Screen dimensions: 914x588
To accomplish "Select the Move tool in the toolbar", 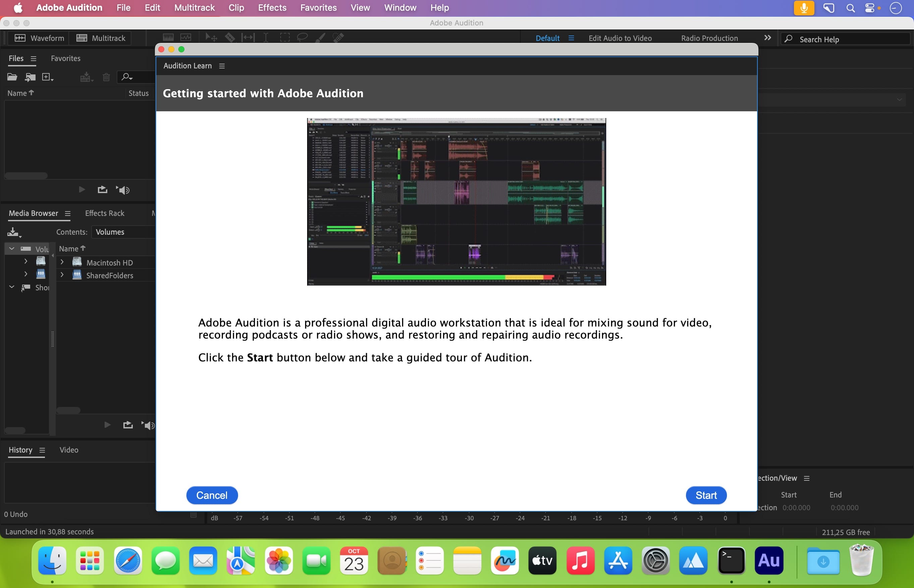I will [x=211, y=38].
